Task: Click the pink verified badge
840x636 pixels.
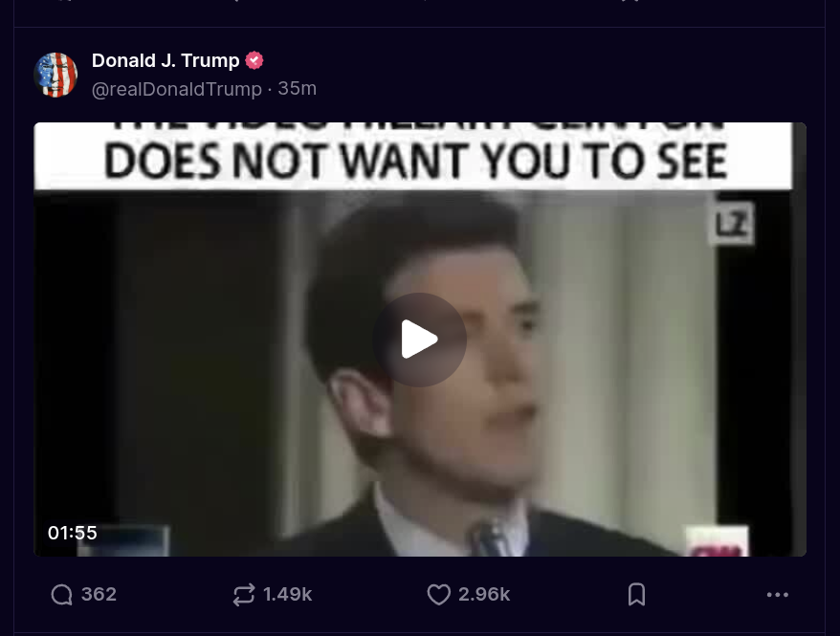Action: pyautogui.click(x=254, y=60)
